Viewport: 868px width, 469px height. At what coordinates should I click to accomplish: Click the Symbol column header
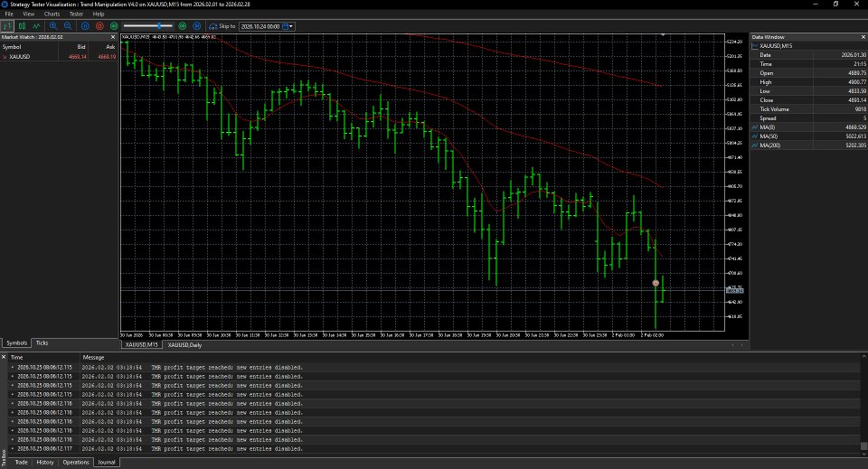pos(29,47)
